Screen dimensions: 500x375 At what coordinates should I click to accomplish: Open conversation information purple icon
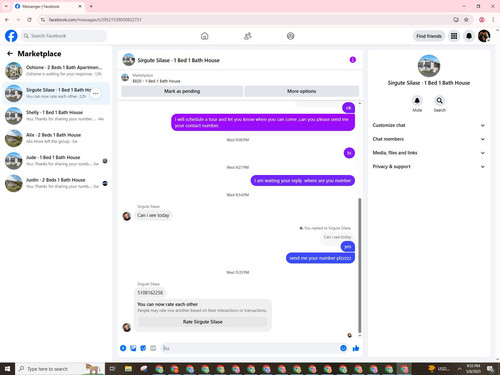point(353,60)
